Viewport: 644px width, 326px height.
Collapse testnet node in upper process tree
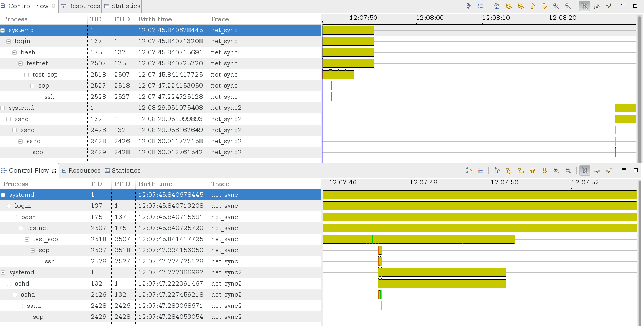[x=20, y=63]
